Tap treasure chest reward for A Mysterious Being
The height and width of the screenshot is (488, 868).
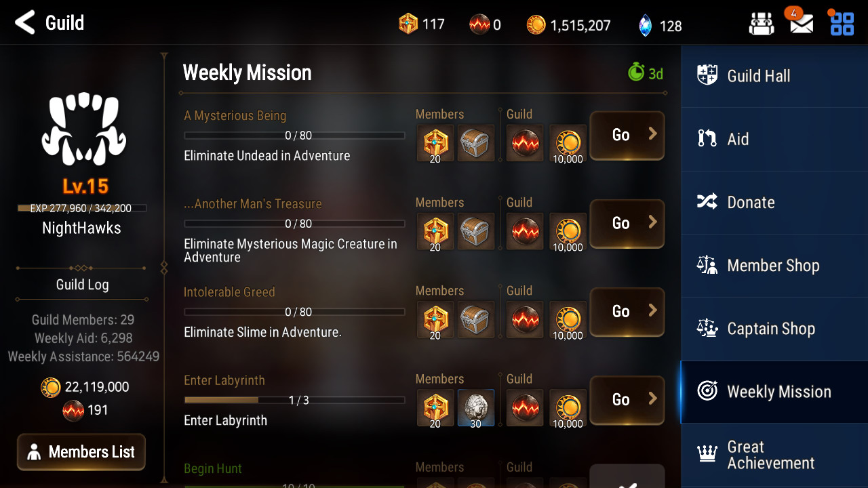[476, 143]
